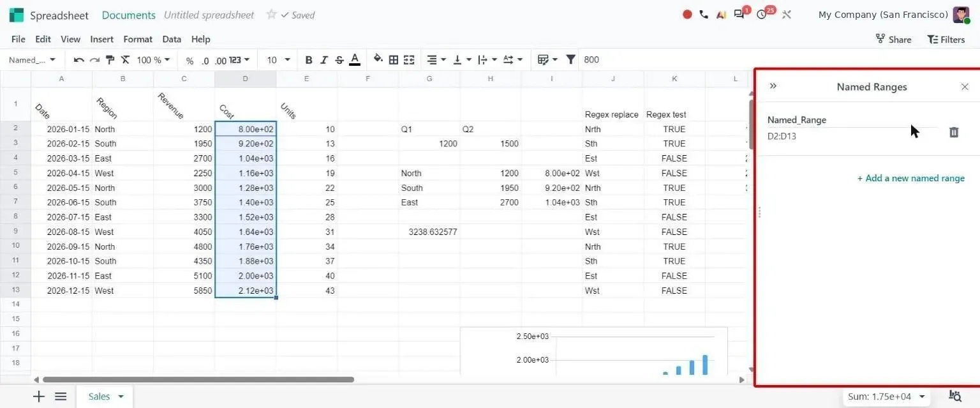Decrease decimal places
Screen dimensions: 980x408
tap(205, 61)
